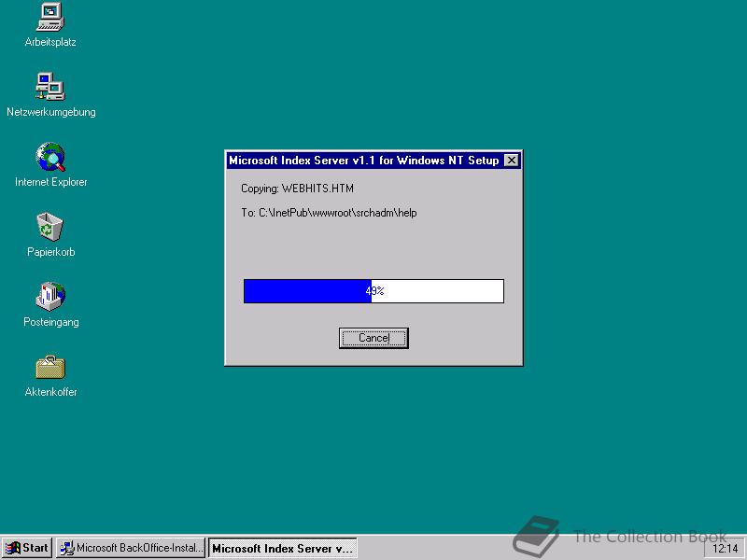
Task: Cancel the Index Server setup
Action: (373, 338)
